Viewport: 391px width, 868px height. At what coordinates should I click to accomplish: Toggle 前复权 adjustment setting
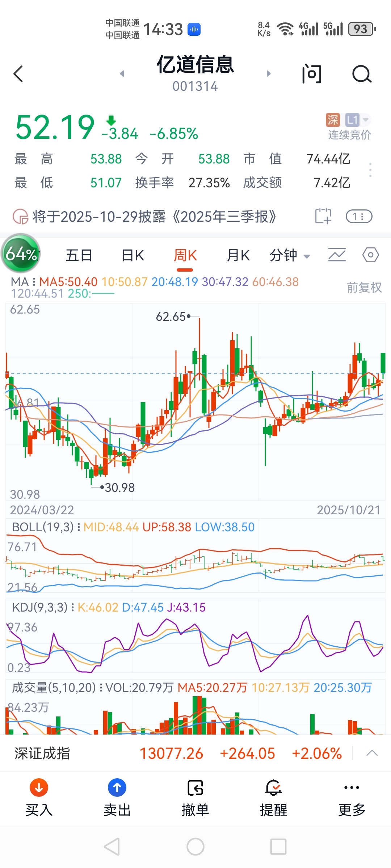coord(364,288)
